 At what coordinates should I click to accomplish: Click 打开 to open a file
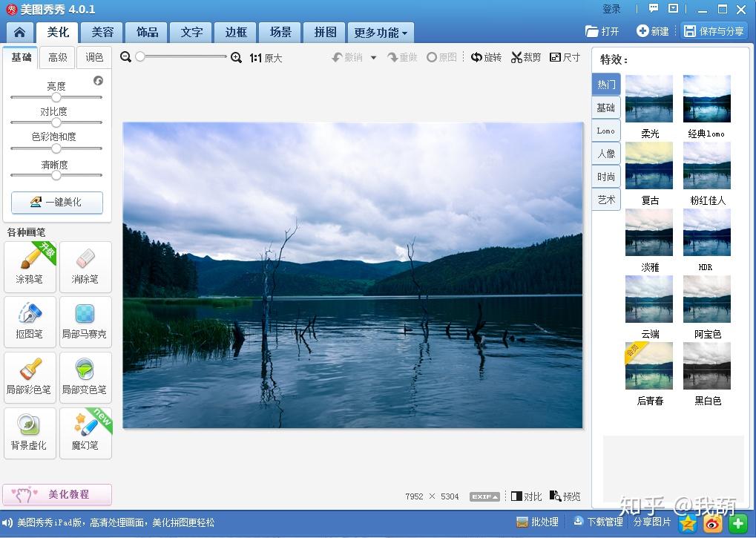point(602,31)
